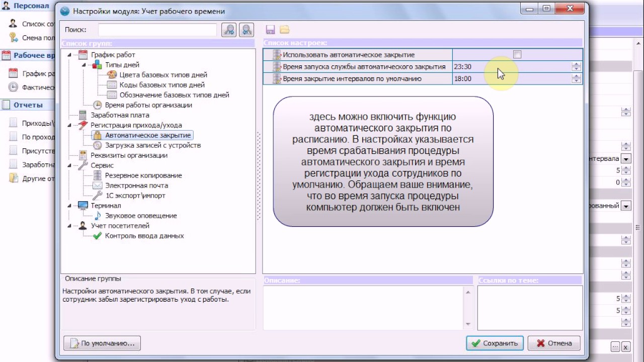Click Коды базовых типов дней table icon
This screenshot has height=362, width=644.
point(112,85)
